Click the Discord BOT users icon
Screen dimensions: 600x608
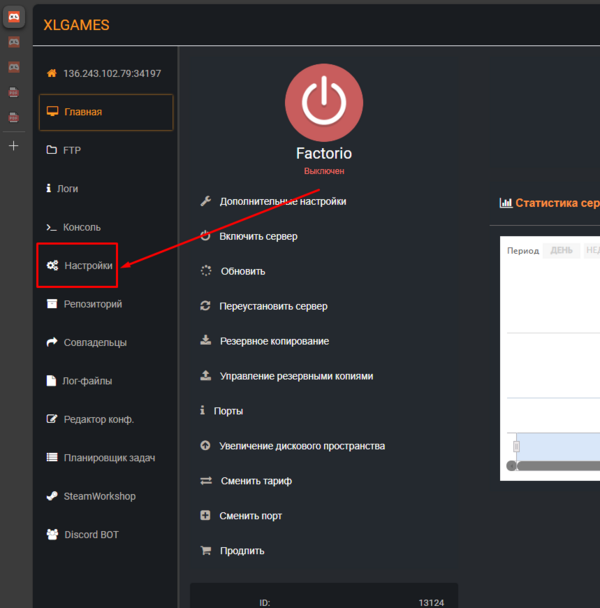click(52, 535)
